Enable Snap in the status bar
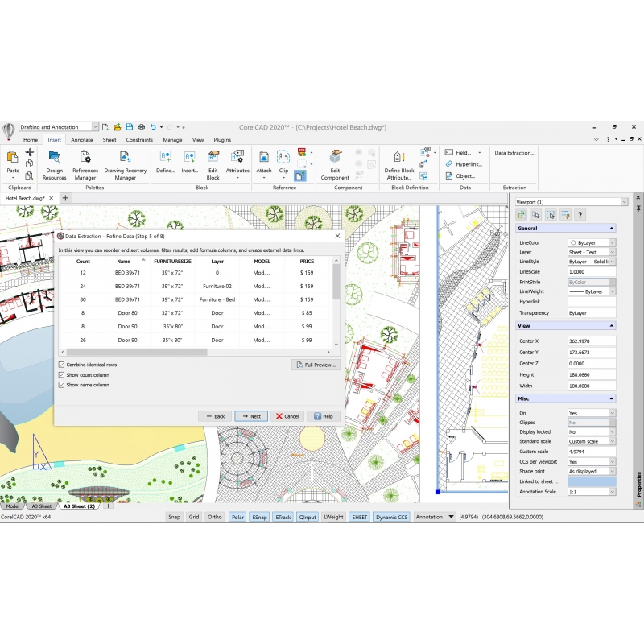Viewport: 644px width, 644px height. pyautogui.click(x=174, y=517)
